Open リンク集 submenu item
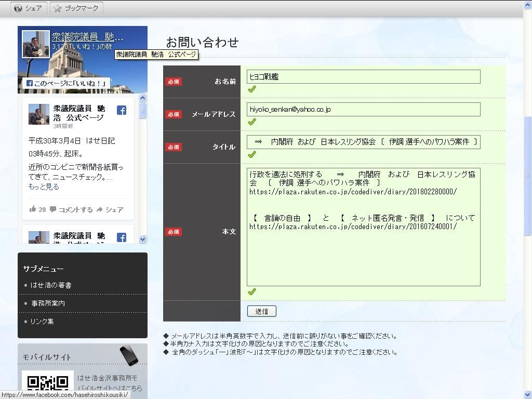Image resolution: width=532 pixels, height=399 pixels. pos(42,322)
